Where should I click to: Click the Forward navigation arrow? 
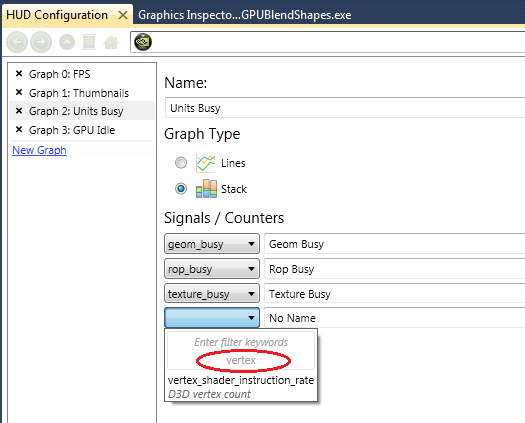click(41, 42)
